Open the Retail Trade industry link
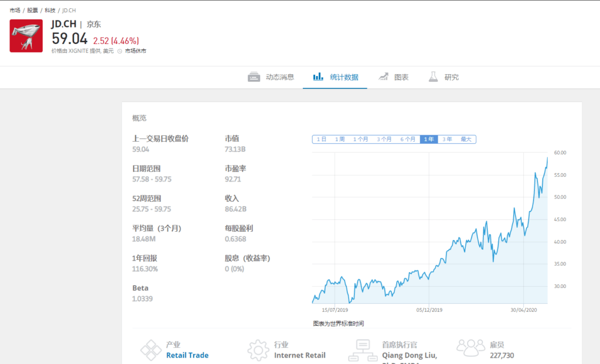The width and height of the screenshot is (600, 364). tap(187, 355)
